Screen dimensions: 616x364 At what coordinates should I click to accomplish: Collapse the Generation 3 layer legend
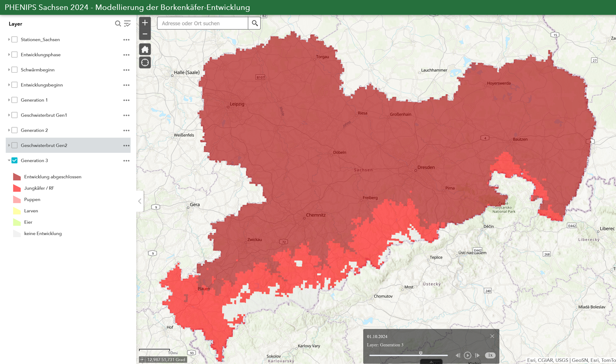9,160
